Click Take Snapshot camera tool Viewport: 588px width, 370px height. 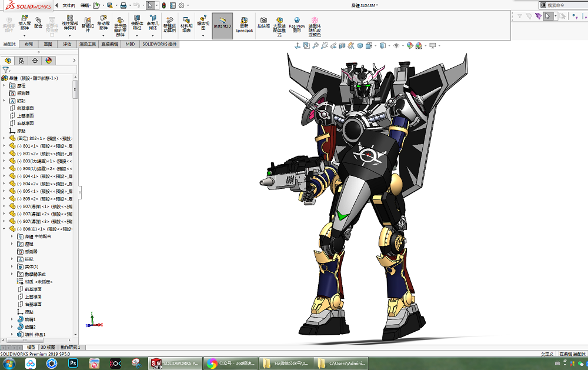263,24
